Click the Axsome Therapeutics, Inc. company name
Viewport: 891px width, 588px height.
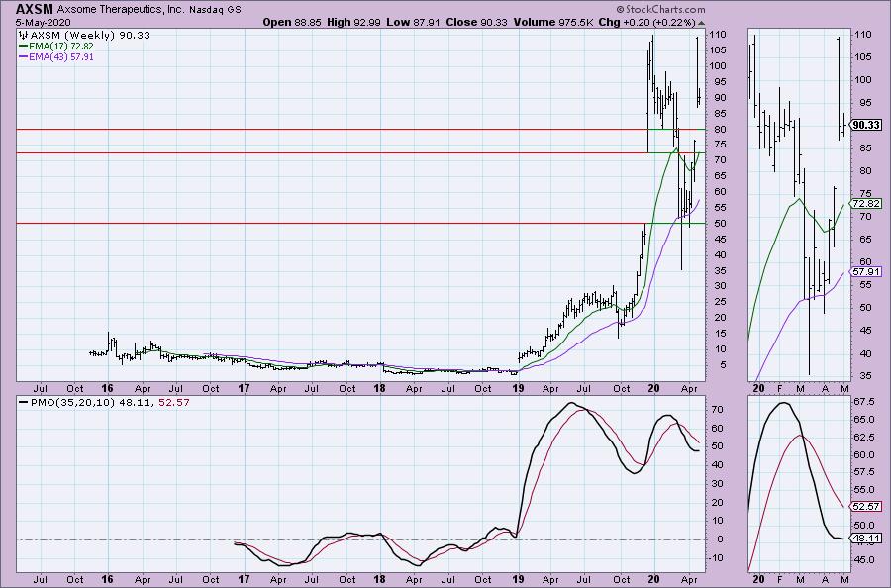click(121, 10)
